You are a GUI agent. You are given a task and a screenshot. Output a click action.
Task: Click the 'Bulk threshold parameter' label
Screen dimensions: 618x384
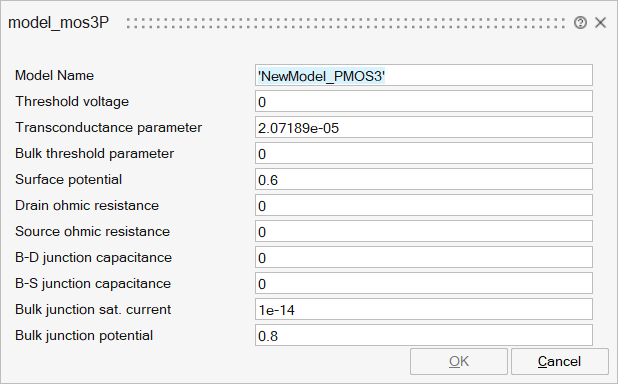(94, 154)
